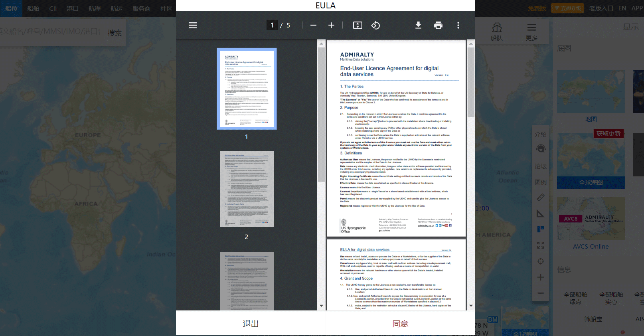
Task: Open the 船队 fleet icon
Action: [497, 32]
